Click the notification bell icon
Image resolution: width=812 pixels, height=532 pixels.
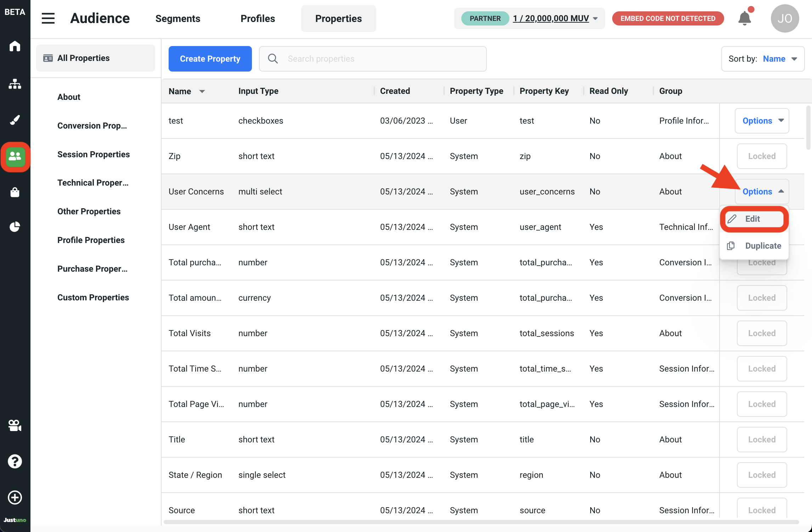[744, 18]
